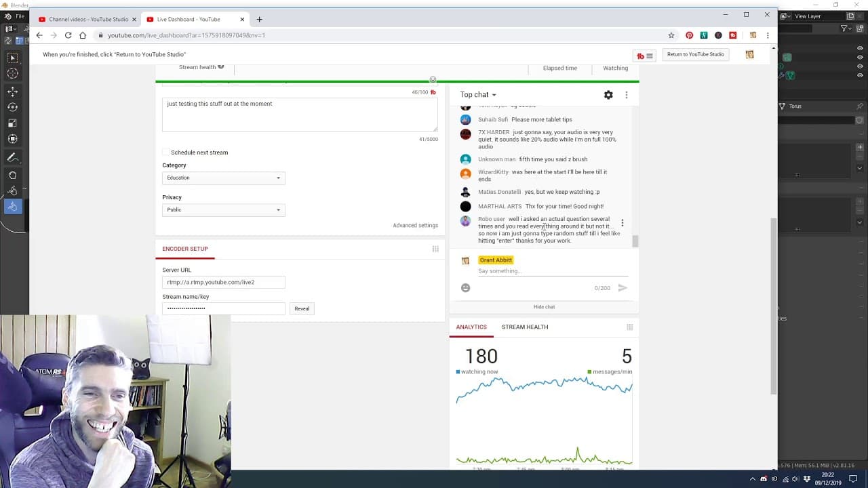Click Hide chat link
868x488 pixels.
(x=544, y=307)
